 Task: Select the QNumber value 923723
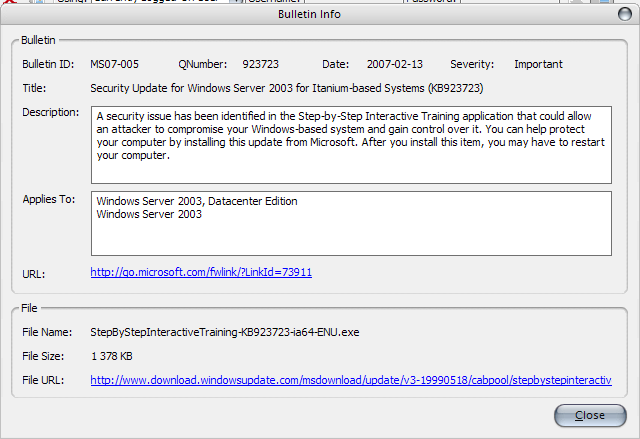pyautogui.click(x=260, y=64)
